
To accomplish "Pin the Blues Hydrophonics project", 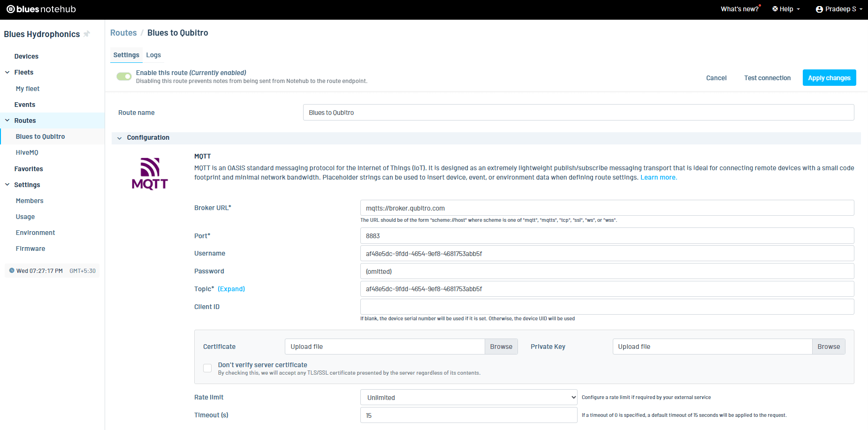I will (x=87, y=34).
